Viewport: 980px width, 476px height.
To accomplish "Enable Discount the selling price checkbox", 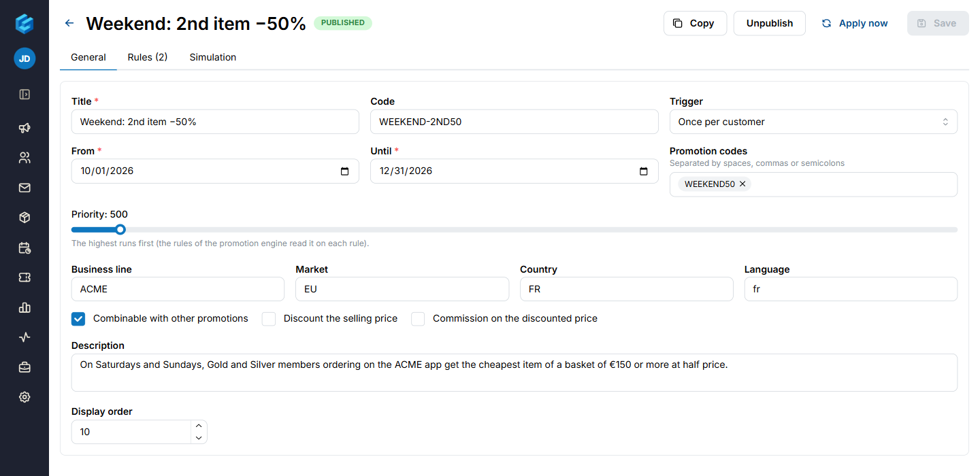I will pyautogui.click(x=269, y=319).
